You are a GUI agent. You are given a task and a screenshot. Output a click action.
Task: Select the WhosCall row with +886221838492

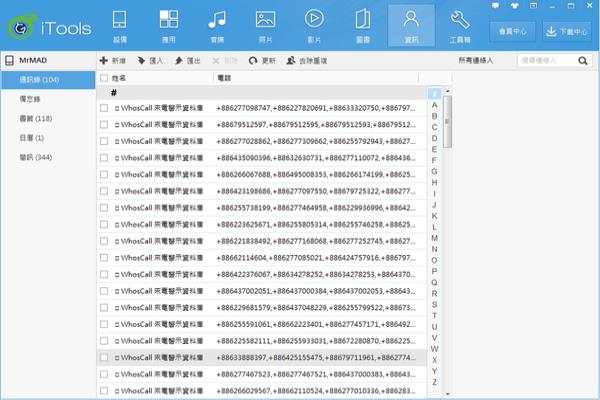(x=262, y=241)
